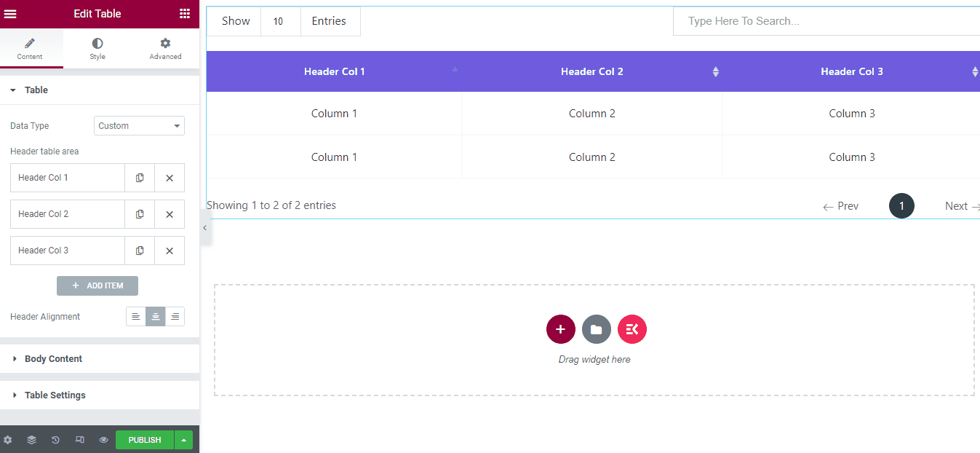Switch responsive preview mode icon
980x453 pixels.
point(79,439)
